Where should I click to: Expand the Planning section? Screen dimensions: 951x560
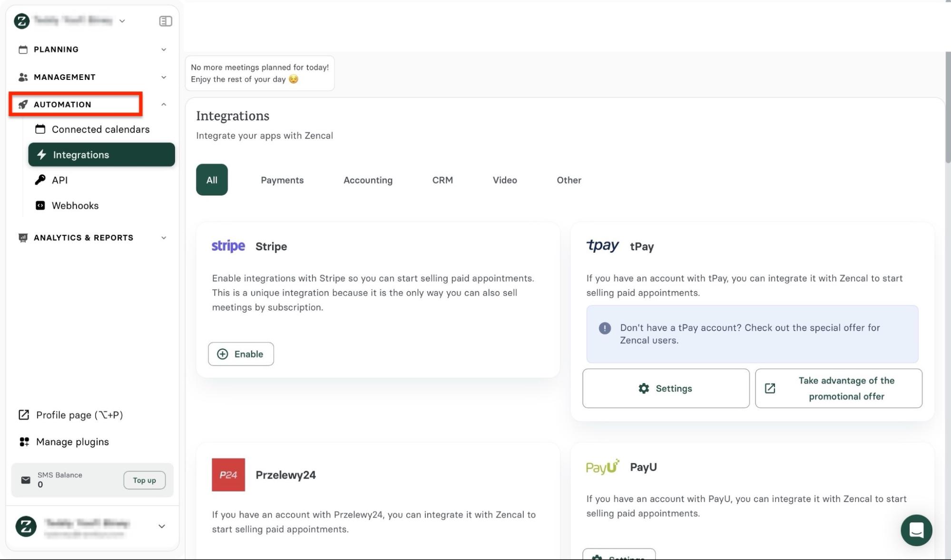click(x=164, y=49)
